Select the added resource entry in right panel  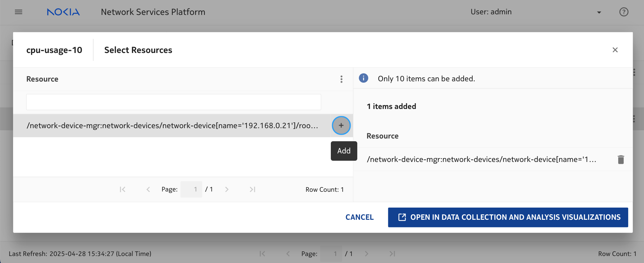point(481,160)
